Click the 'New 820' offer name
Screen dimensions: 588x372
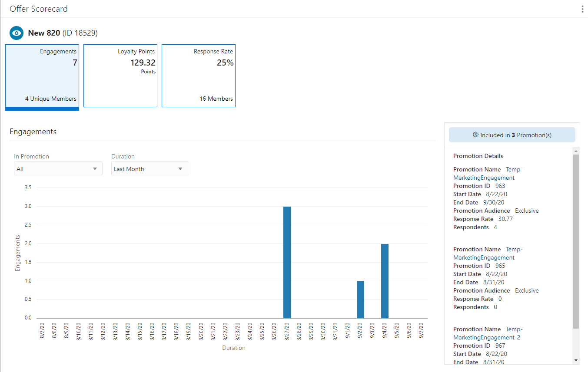click(x=44, y=33)
